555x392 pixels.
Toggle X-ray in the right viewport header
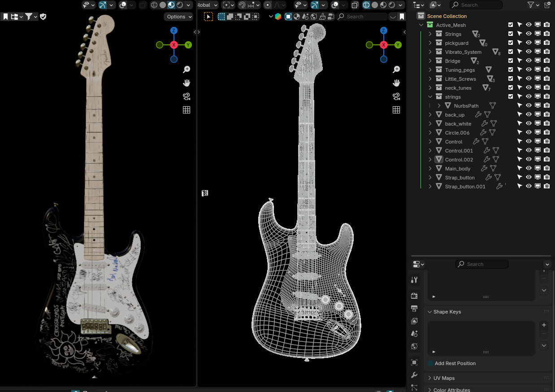pos(355,5)
